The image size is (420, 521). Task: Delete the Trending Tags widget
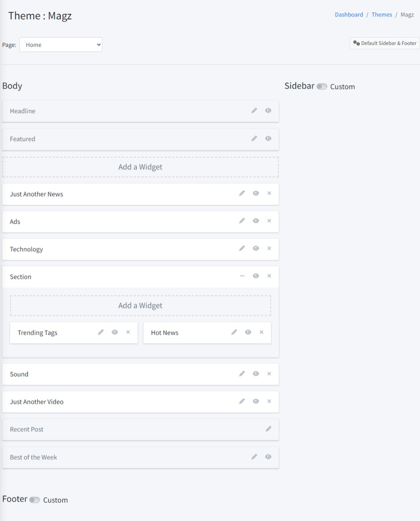128,332
